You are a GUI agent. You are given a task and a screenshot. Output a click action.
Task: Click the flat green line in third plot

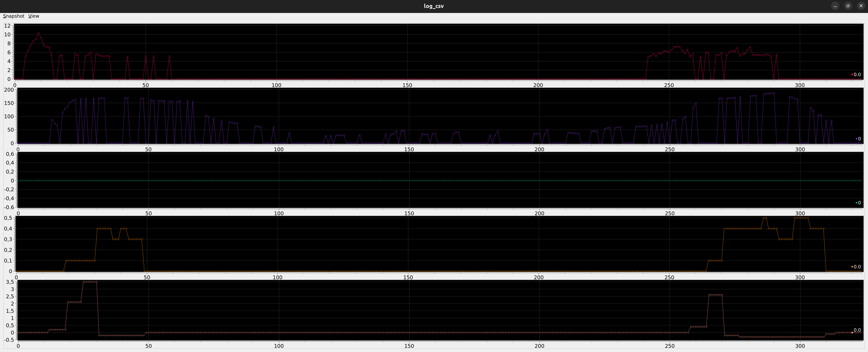click(439, 180)
